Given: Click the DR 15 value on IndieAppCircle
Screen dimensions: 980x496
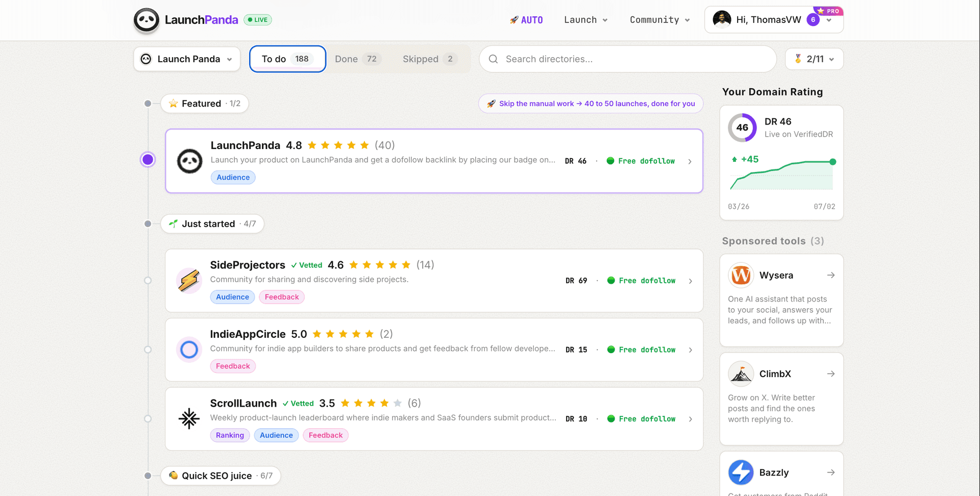Looking at the screenshot, I should click(576, 350).
